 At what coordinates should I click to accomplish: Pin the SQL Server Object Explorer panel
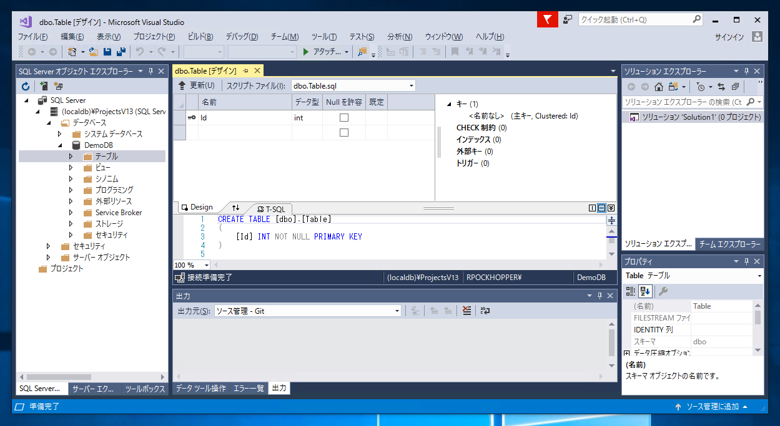pyautogui.click(x=151, y=71)
